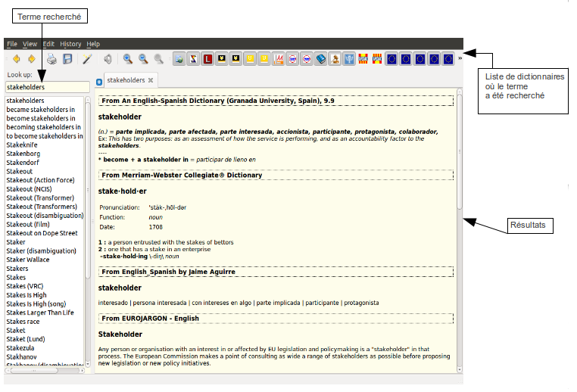Image resolution: width=577 pixels, height=392 pixels.
Task: Open the Help menu
Action: 93,44
